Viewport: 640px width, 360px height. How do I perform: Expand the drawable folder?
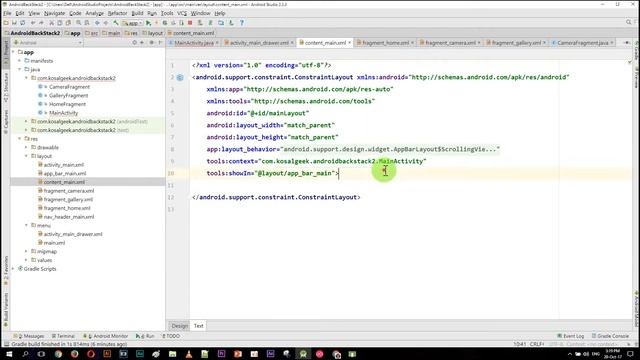pyautogui.click(x=27, y=147)
